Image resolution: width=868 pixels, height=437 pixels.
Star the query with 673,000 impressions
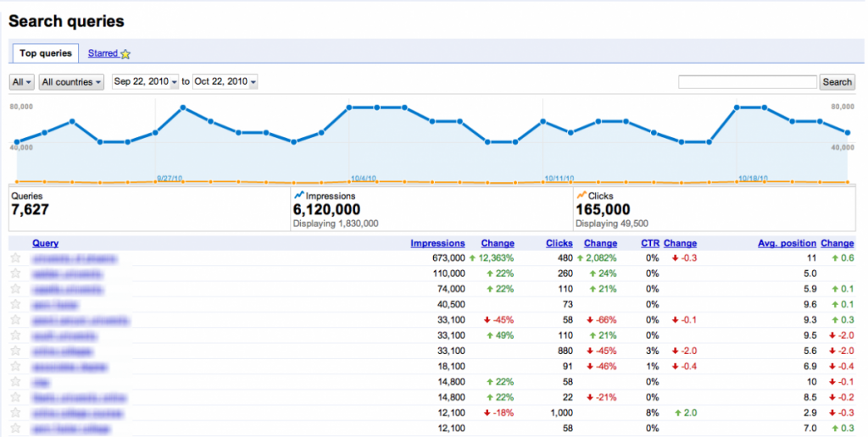point(15,258)
